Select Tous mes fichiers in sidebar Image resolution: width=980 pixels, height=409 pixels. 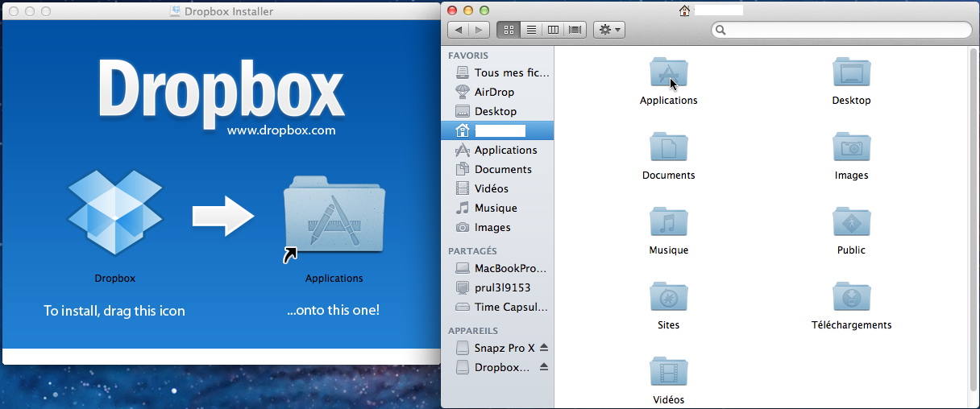pyautogui.click(x=497, y=72)
